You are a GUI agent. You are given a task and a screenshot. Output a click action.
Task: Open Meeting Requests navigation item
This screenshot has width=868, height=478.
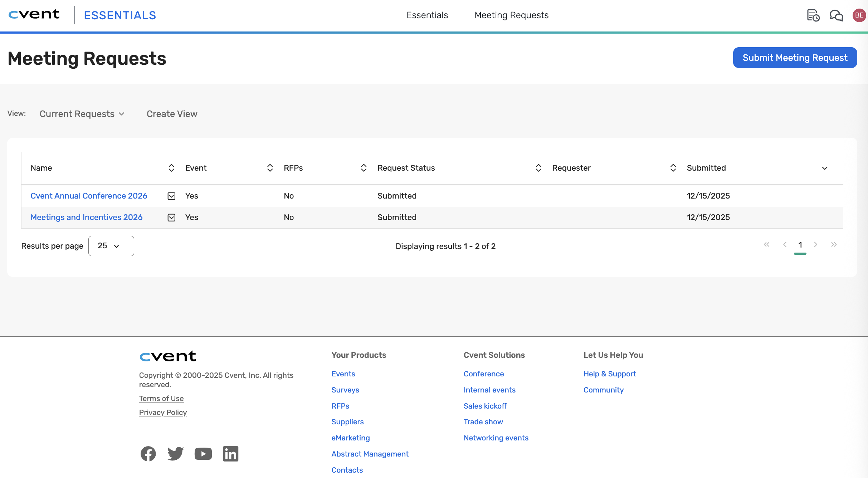pos(511,15)
